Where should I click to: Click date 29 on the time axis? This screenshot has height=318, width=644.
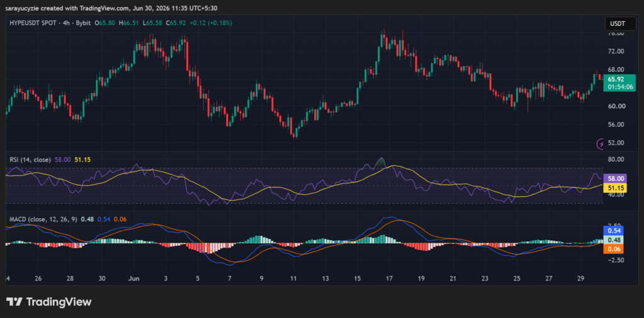pos(580,278)
